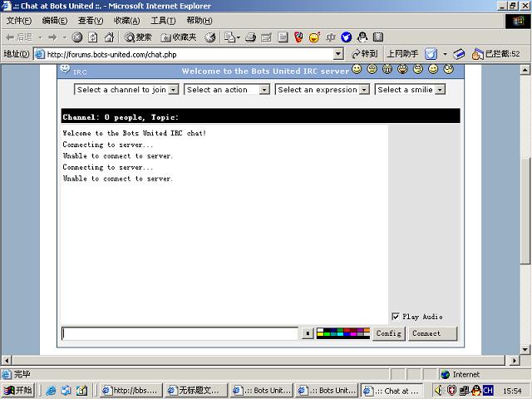This screenshot has height=399, width=532.
Task: Open the Mail icon dropdown arrow
Action: coord(239,37)
